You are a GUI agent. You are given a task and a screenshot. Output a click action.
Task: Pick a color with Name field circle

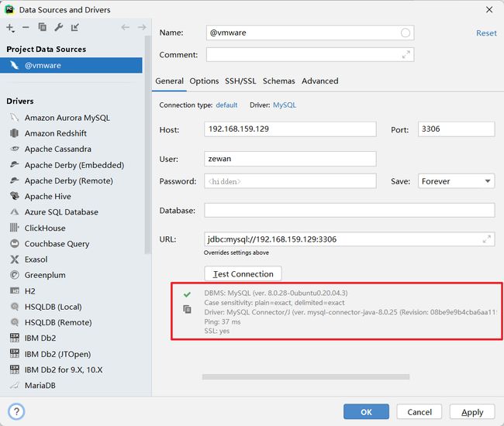(406, 33)
